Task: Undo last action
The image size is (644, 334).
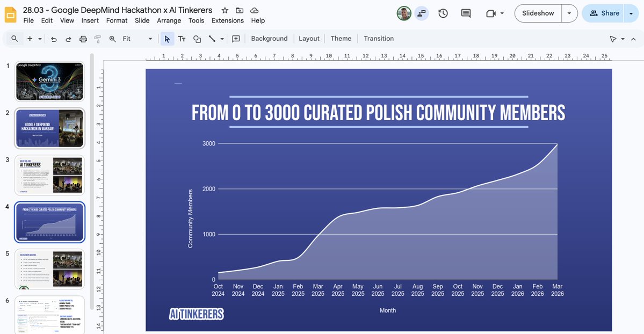Action: pyautogui.click(x=54, y=39)
